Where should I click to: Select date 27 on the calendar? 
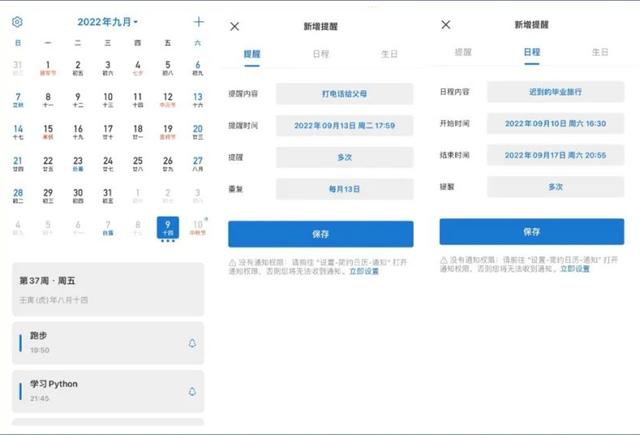click(198, 164)
